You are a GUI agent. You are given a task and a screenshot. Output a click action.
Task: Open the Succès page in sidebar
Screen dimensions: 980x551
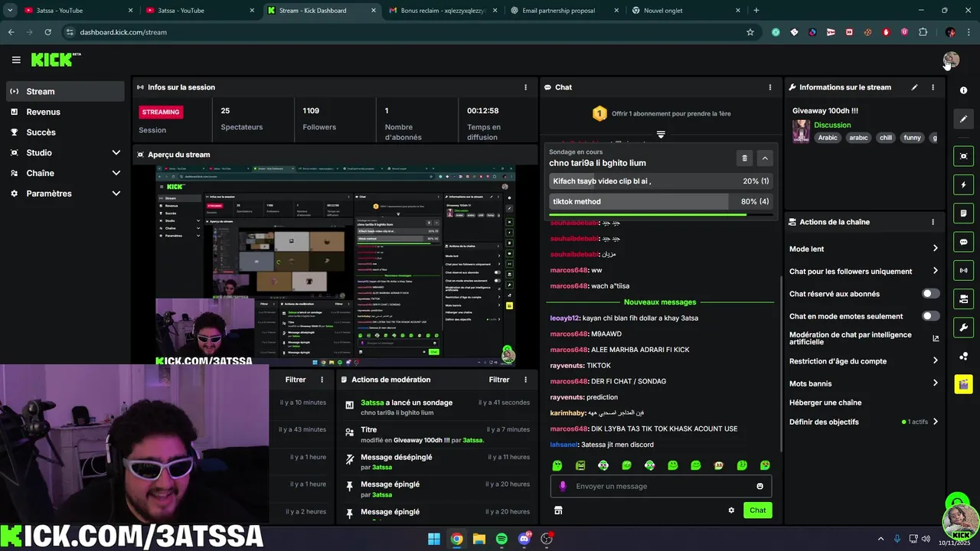tap(64, 132)
